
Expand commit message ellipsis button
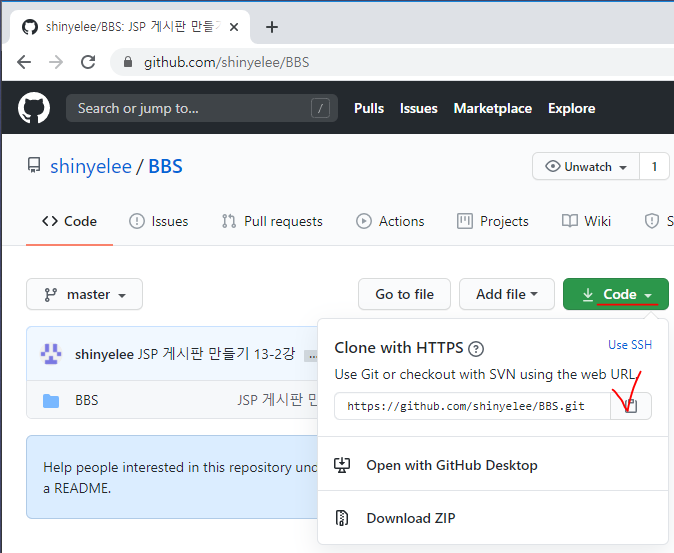[311, 356]
